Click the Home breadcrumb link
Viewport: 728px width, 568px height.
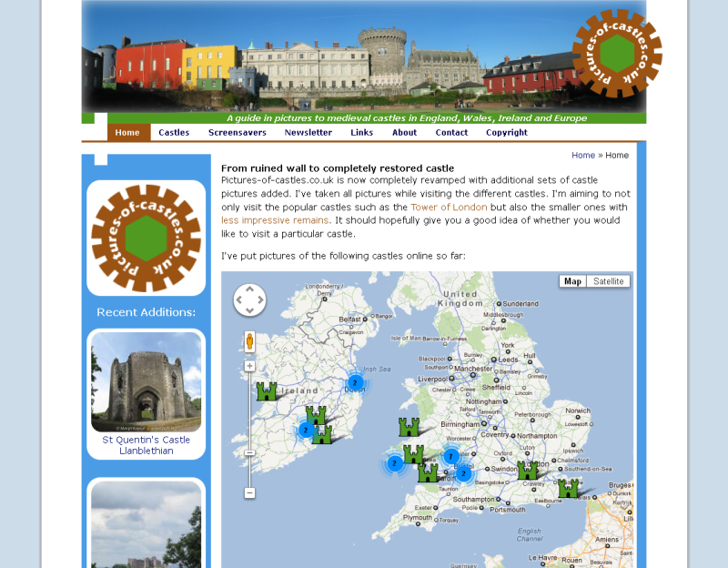(x=582, y=156)
